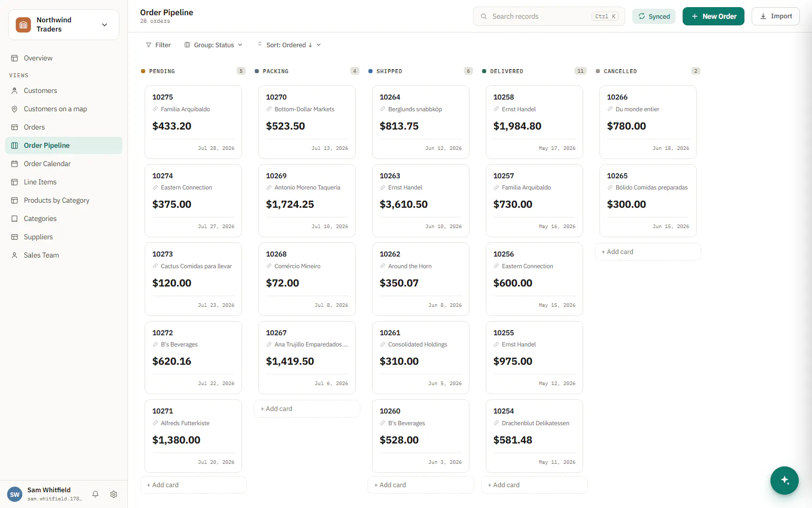Screen dimensions: 812x508
Task: Add card to the Pending column
Action: click(193, 485)
